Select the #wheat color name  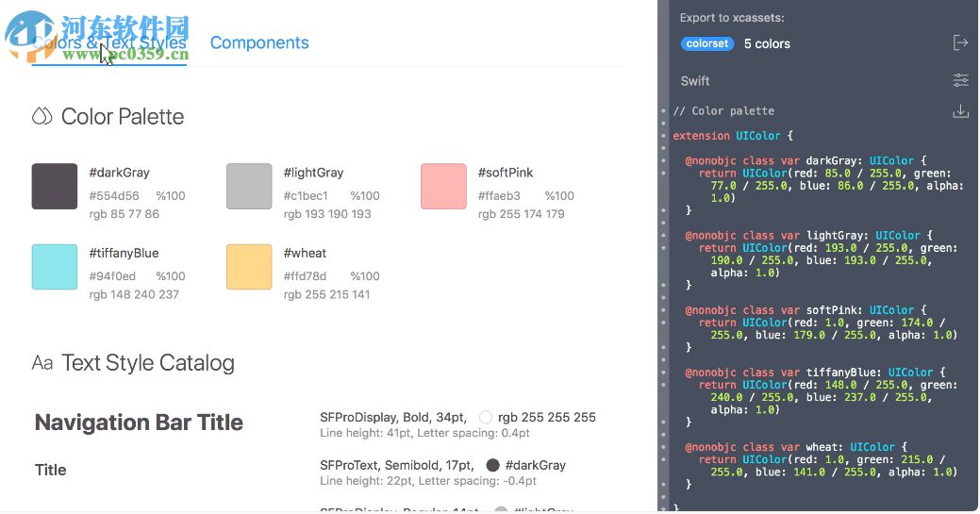305,254
